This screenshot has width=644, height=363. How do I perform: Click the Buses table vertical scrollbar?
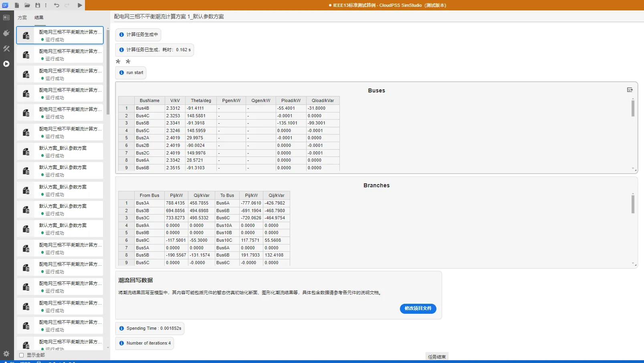633,108
